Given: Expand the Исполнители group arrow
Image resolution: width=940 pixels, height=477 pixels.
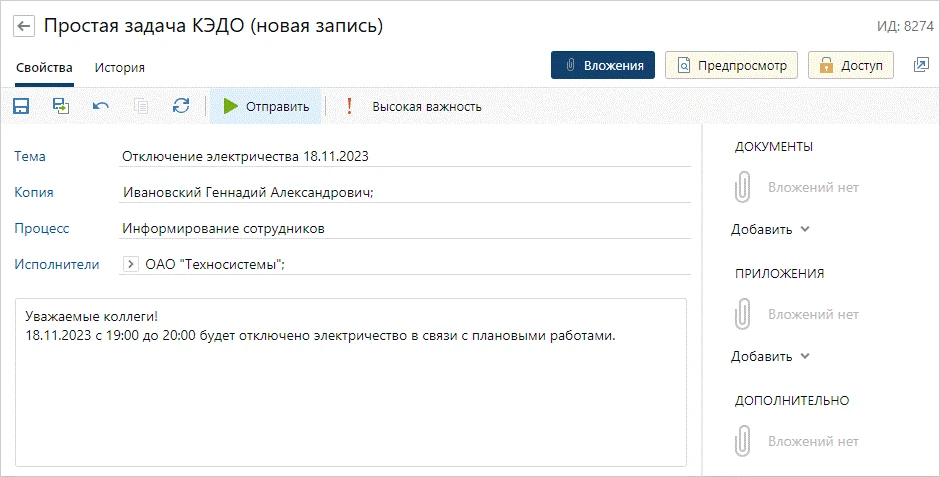Looking at the screenshot, I should tap(131, 264).
